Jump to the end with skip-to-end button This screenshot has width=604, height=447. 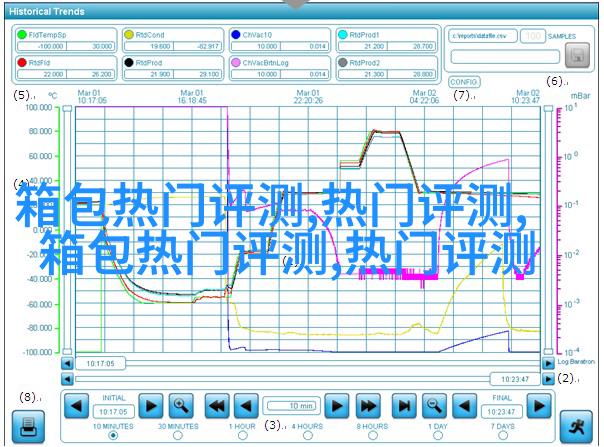404,406
